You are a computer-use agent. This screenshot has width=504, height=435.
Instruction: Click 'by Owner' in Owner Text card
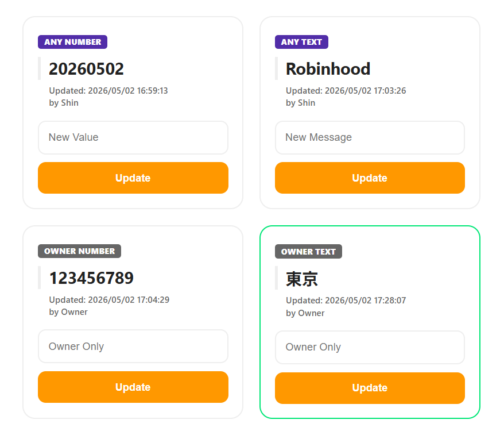click(305, 313)
